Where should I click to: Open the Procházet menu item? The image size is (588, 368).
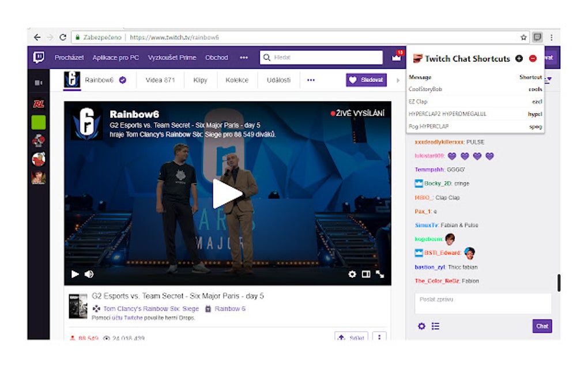[69, 58]
